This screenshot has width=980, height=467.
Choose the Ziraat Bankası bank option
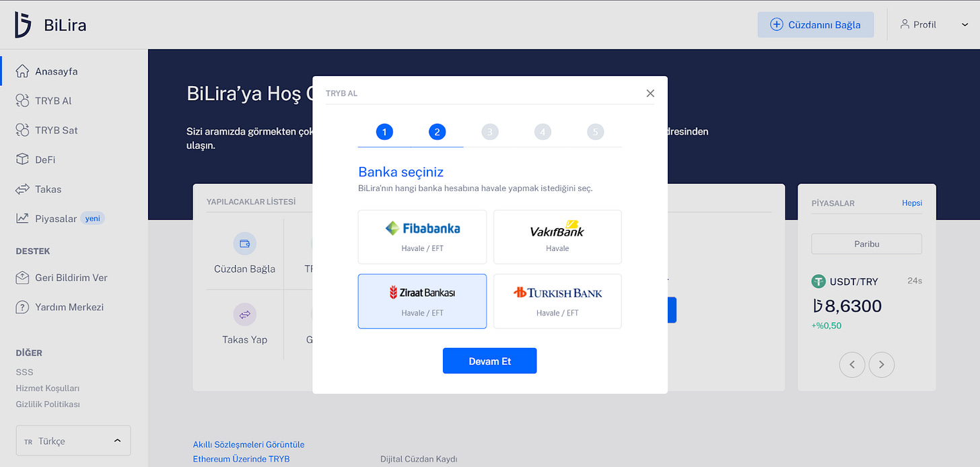422,301
